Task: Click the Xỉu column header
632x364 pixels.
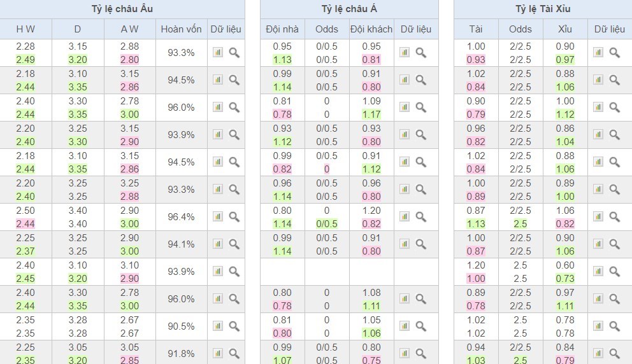Action: (x=564, y=29)
